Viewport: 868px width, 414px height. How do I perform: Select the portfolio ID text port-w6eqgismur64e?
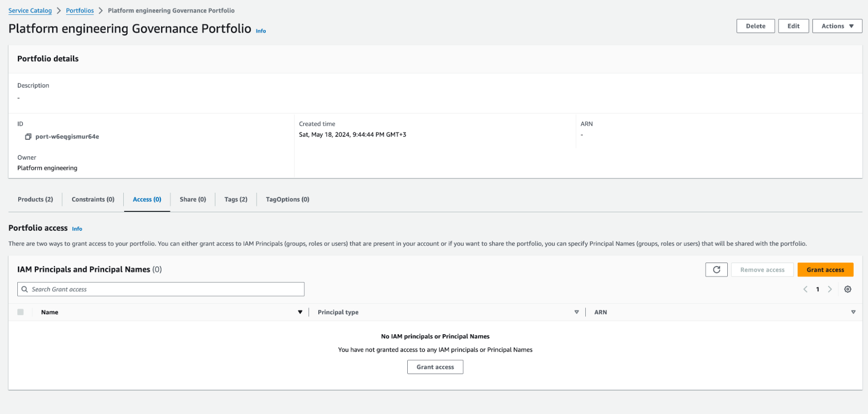click(x=67, y=136)
